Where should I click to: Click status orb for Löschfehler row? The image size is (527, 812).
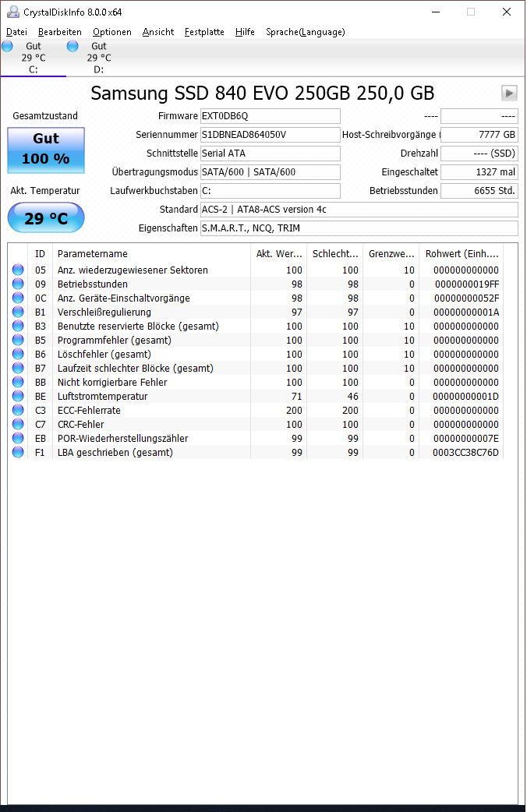[18, 354]
